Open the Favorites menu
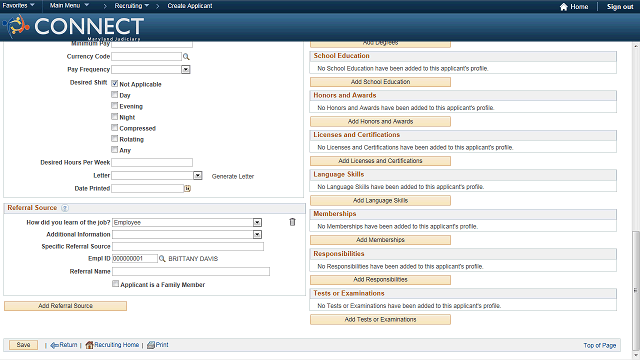This screenshot has width=640, height=360. pos(19,6)
